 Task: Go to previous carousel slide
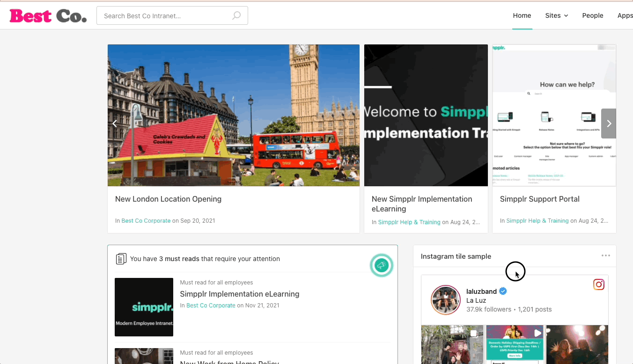click(x=115, y=124)
